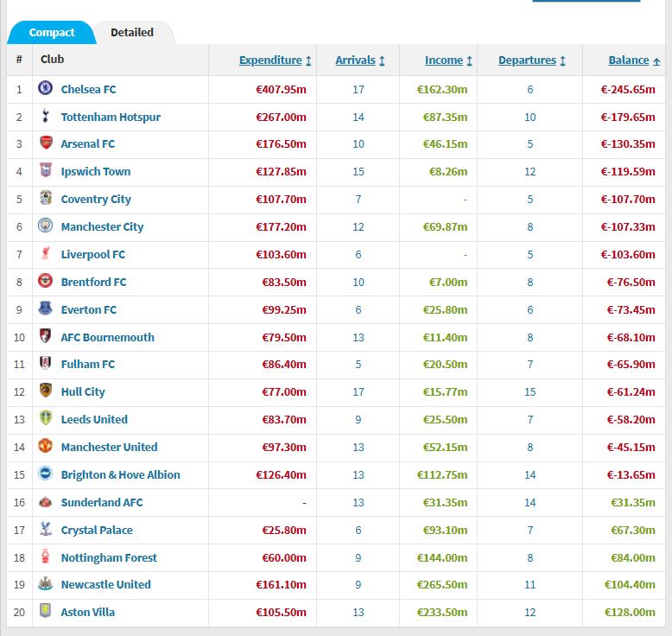Screen dimensions: 672x636
Task: Open the Tottenham Hotspur club link
Action: point(111,117)
